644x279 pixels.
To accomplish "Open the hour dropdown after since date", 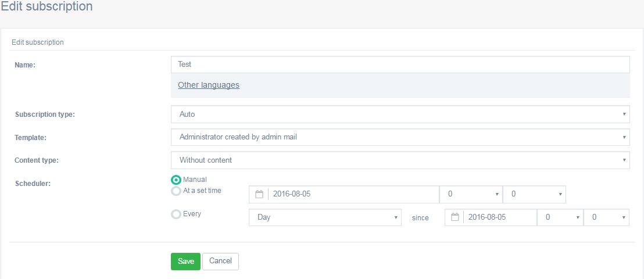I will 560,217.
